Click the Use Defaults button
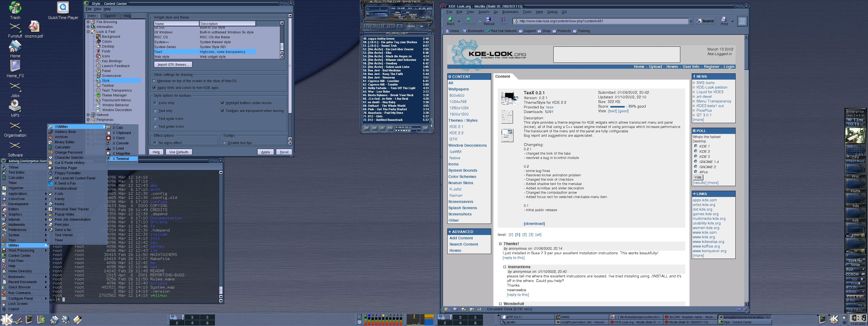The width and height of the screenshot is (868, 326). pos(178,152)
